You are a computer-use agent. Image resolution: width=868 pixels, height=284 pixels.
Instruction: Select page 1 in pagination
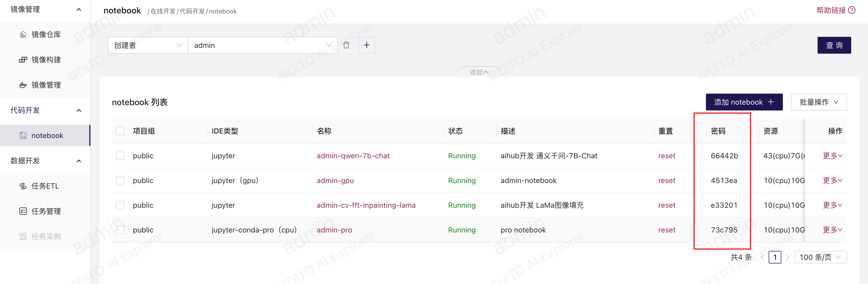(x=775, y=257)
